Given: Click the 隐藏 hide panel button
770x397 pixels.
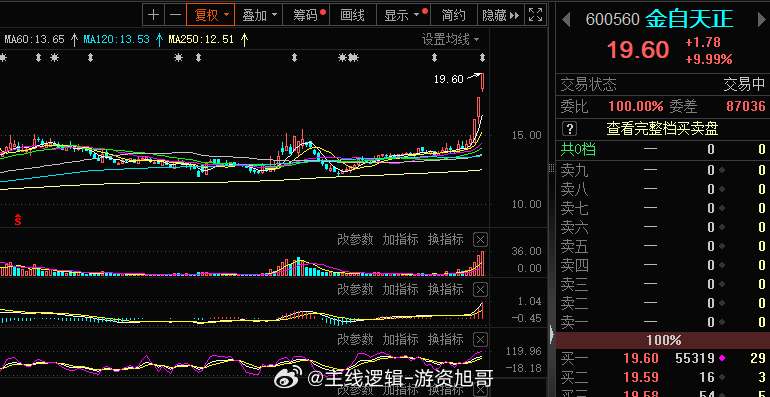Looking at the screenshot, I should coord(500,15).
